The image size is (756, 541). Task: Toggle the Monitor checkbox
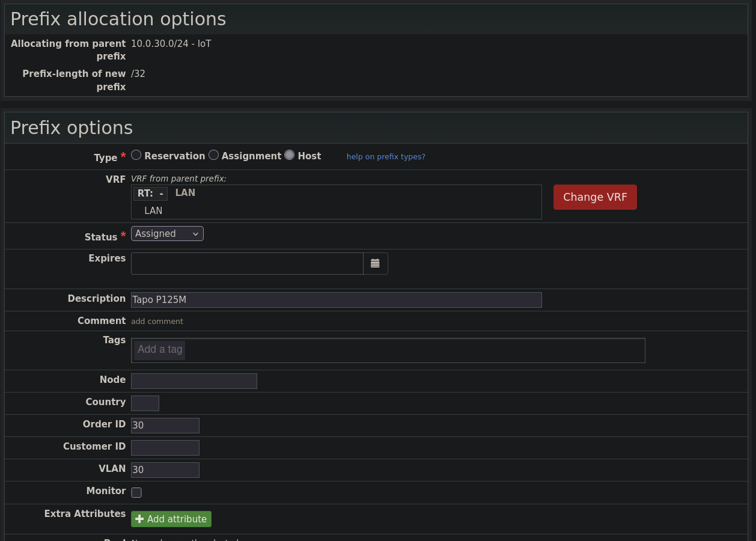[x=136, y=492]
